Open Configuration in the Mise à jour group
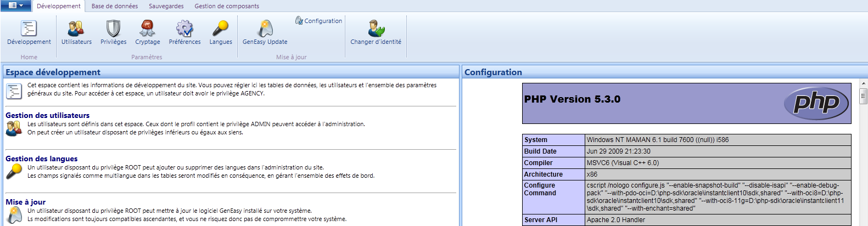Viewport: 868px width, 226px height. [319, 21]
